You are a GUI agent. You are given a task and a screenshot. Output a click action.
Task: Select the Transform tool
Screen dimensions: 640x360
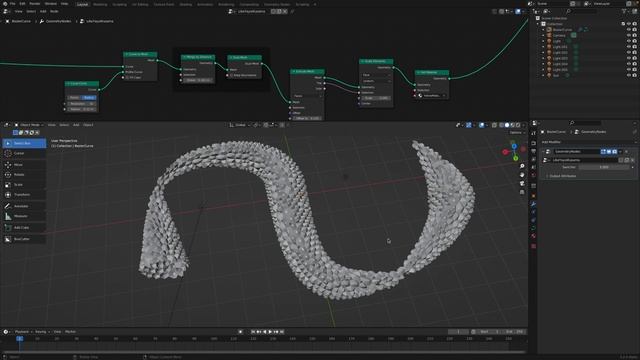(24, 195)
